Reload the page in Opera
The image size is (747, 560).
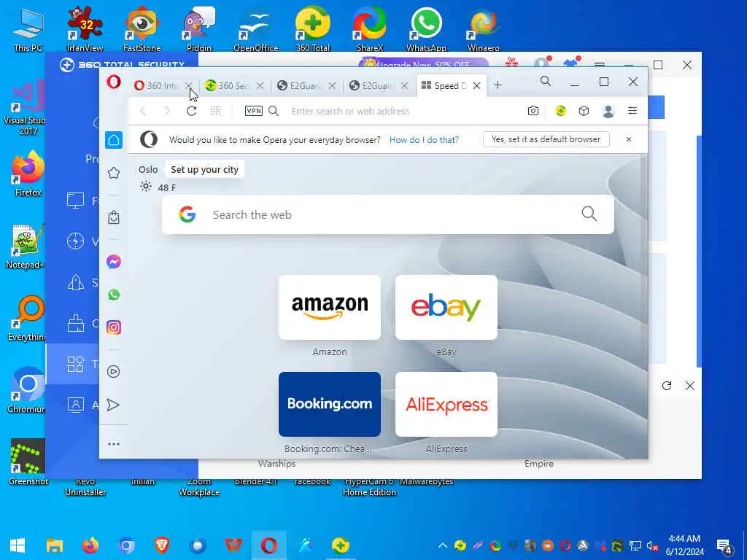(x=192, y=111)
